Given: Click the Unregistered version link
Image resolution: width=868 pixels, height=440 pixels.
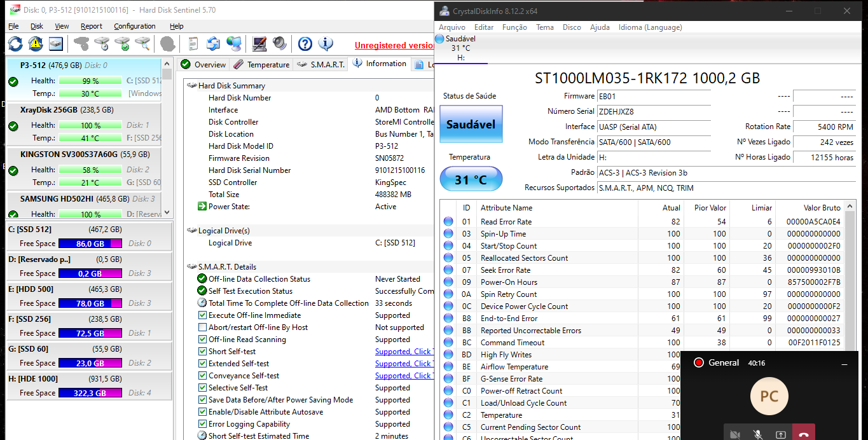Looking at the screenshot, I should pyautogui.click(x=394, y=45).
